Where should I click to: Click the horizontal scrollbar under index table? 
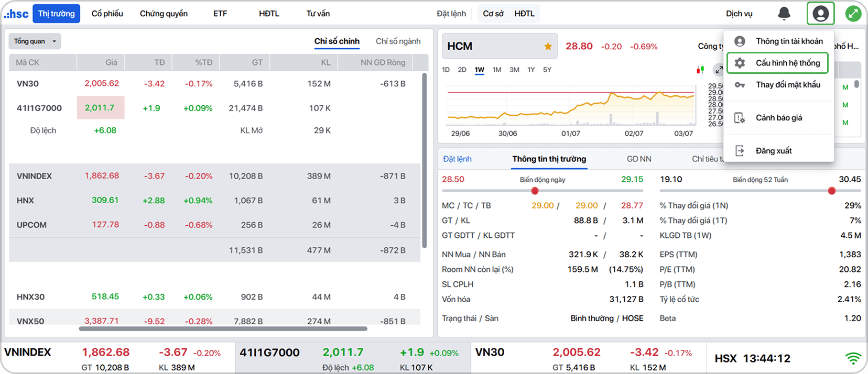223,329
